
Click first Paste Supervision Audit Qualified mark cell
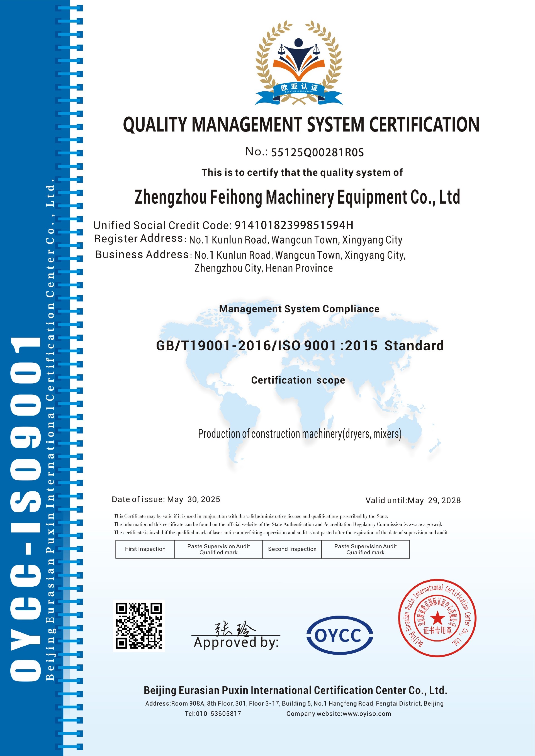click(x=218, y=549)
